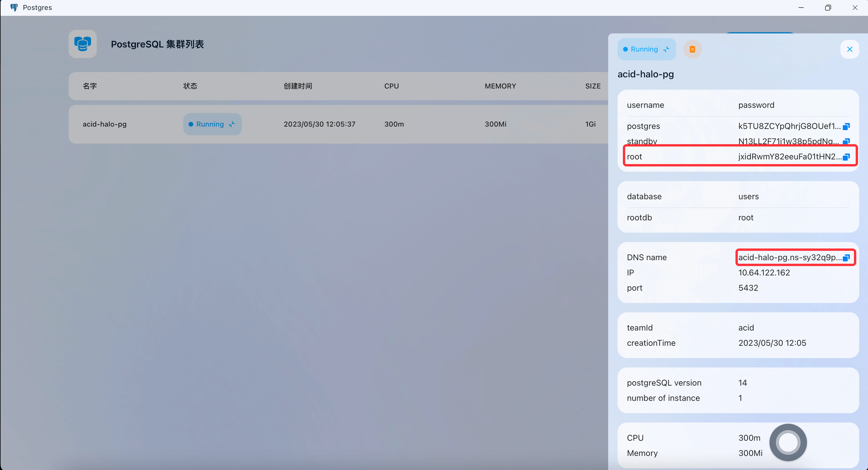
Task: Click the 状态 column header
Action: pos(190,86)
